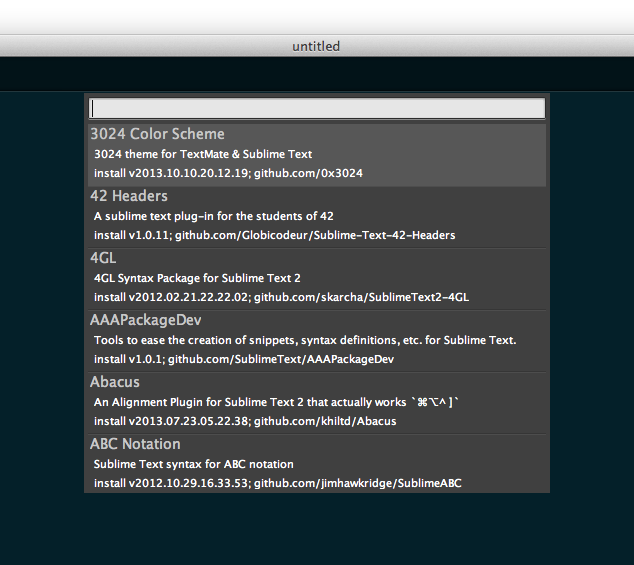Screen dimensions: 634x565
Task: Click the skarcha/SublimeText2-4GL install line
Action: (x=281, y=297)
